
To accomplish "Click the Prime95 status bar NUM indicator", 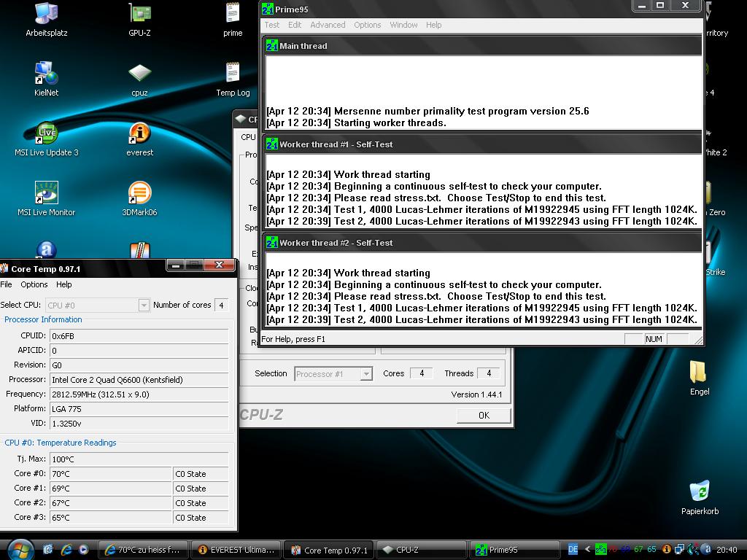I will 654,339.
